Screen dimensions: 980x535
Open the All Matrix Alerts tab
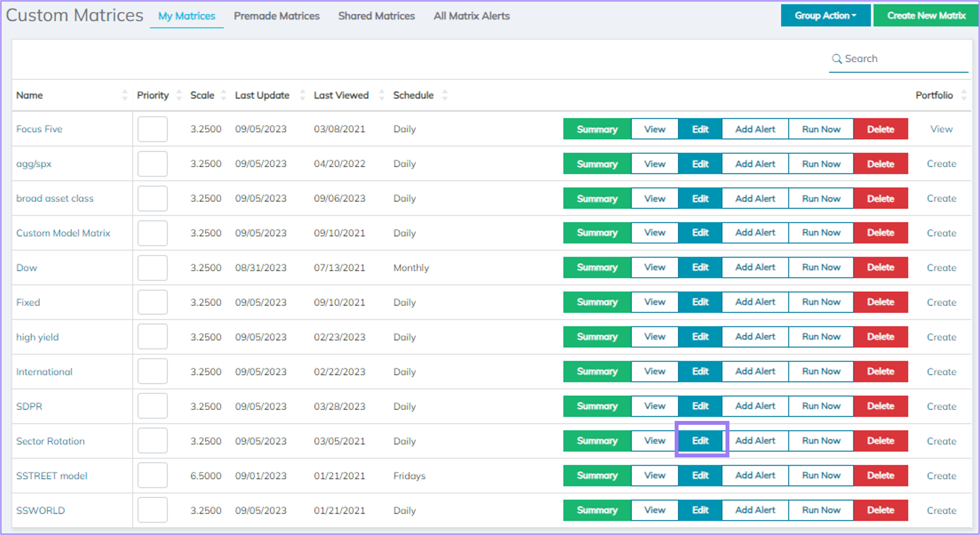[x=471, y=16]
